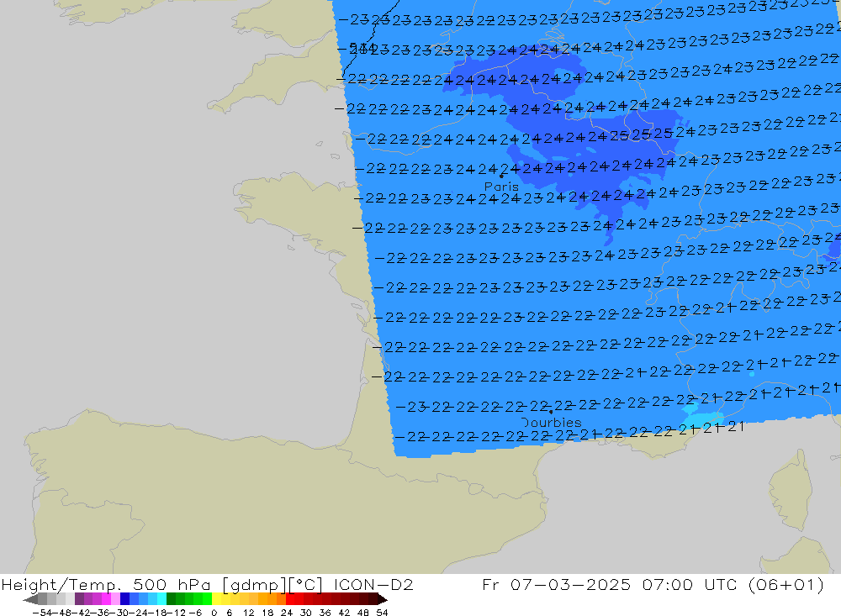The height and width of the screenshot is (616, 841).
Task: Click the '54' legend maximum value
Action: click(382, 613)
